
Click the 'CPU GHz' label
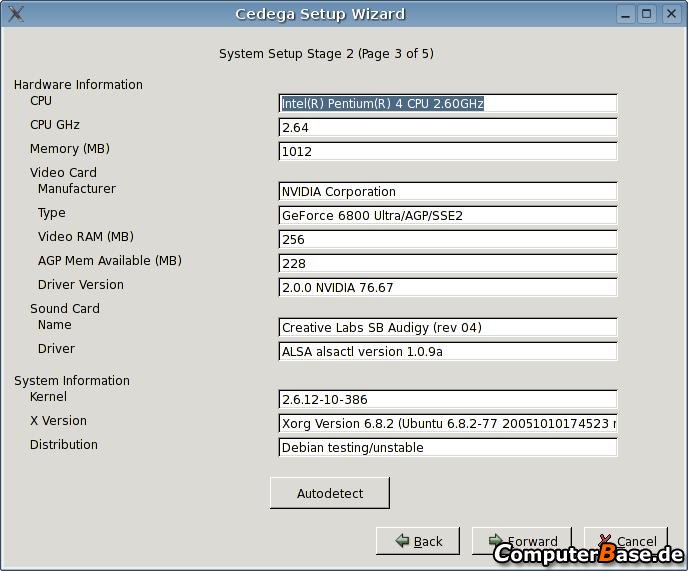(x=55, y=125)
